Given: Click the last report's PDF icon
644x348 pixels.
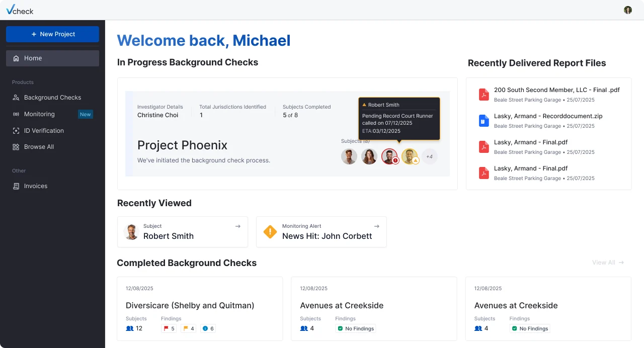Looking at the screenshot, I should click(484, 173).
